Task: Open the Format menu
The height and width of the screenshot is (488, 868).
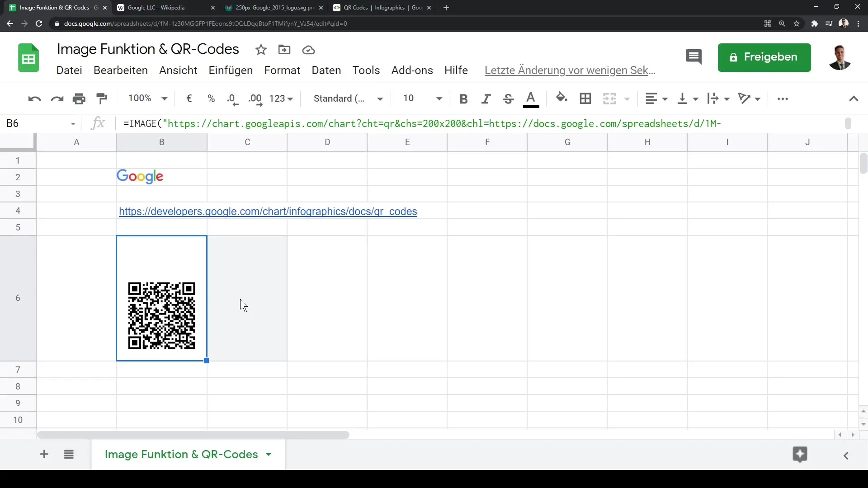Action: (282, 70)
